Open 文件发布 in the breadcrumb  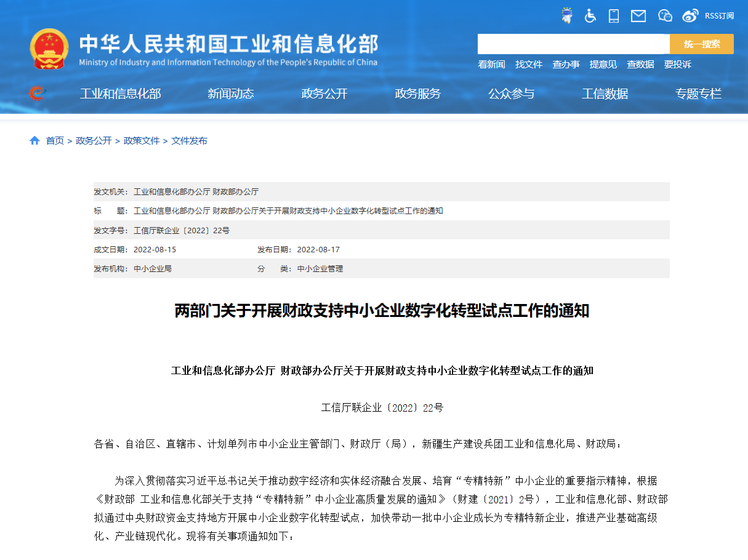tap(190, 140)
